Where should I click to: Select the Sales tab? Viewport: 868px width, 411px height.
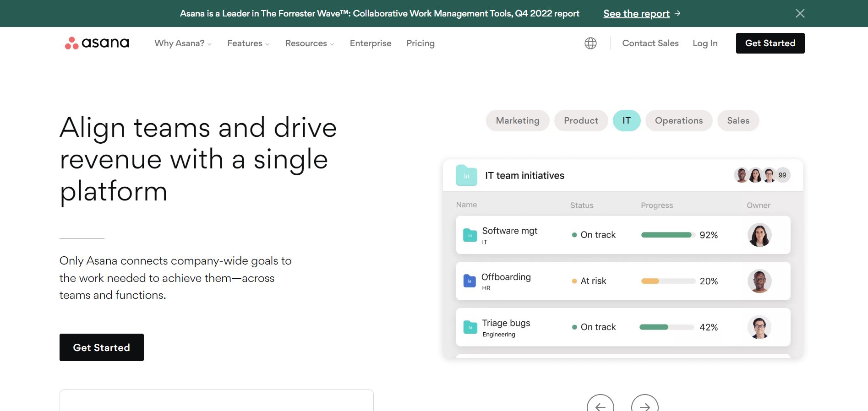738,120
